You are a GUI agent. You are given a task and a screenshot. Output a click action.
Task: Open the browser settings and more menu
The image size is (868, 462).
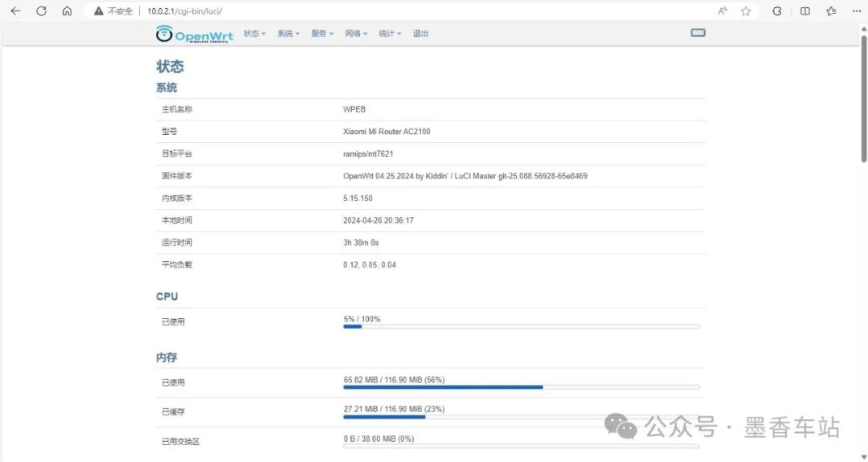857,11
